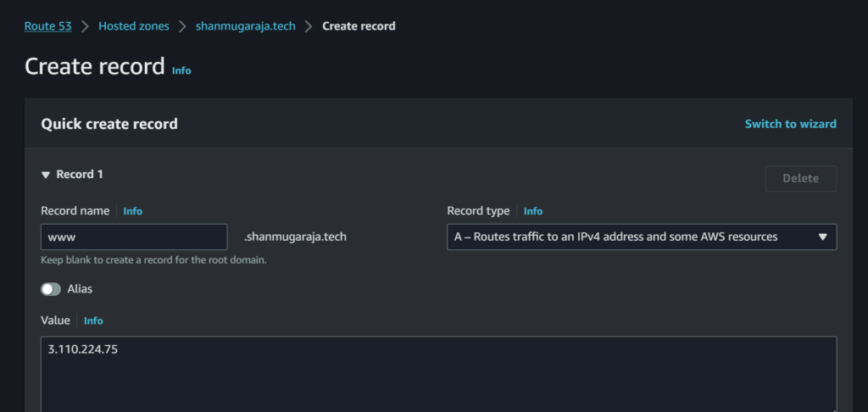Open the Record type dropdown
This screenshot has height=412, width=868.
click(642, 237)
